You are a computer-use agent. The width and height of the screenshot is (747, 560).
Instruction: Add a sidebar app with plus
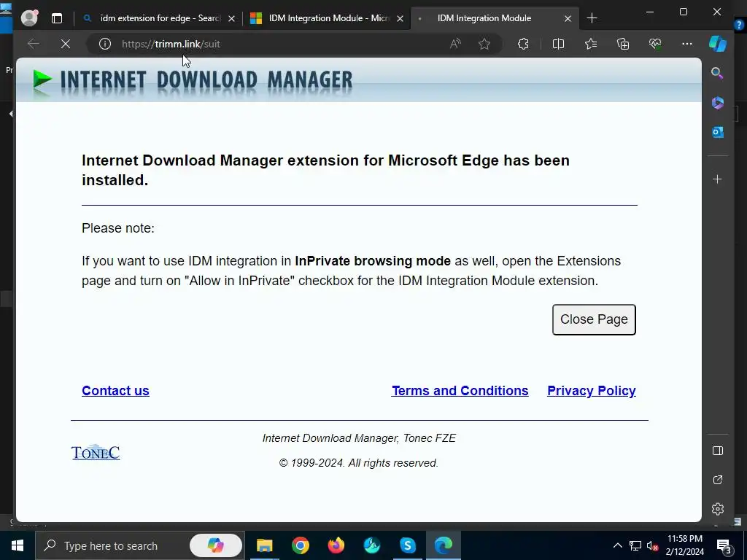718,179
